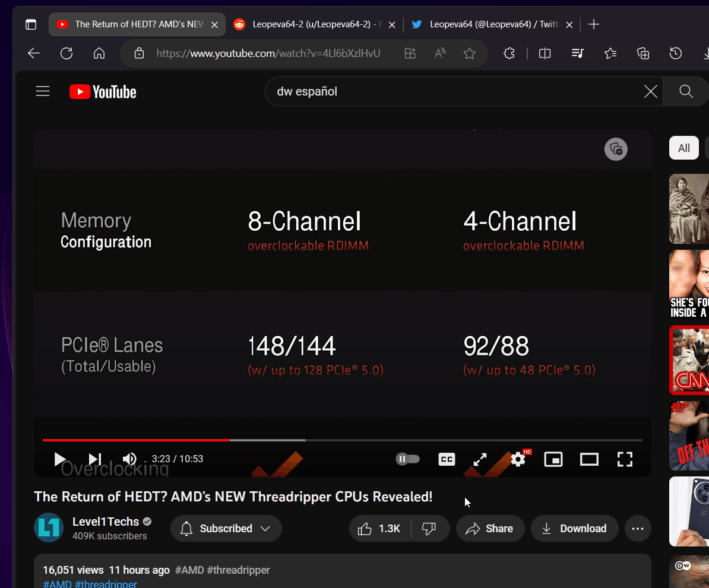The width and height of the screenshot is (709, 588).
Task: Open more actions three-dot menu
Action: click(638, 528)
